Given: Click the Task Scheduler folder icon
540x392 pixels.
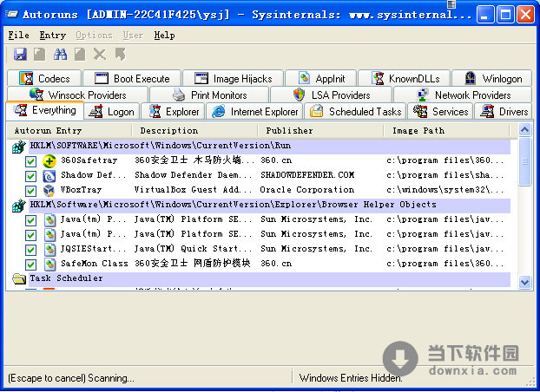Looking at the screenshot, I should pos(19,278).
